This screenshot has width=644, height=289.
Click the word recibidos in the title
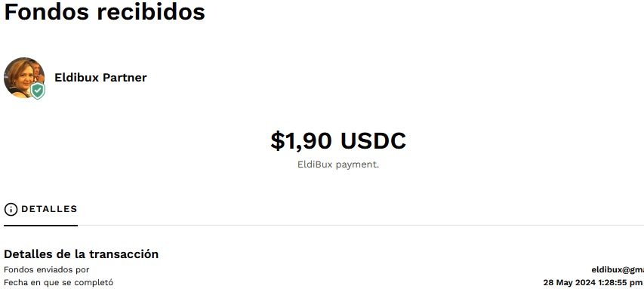151,11
